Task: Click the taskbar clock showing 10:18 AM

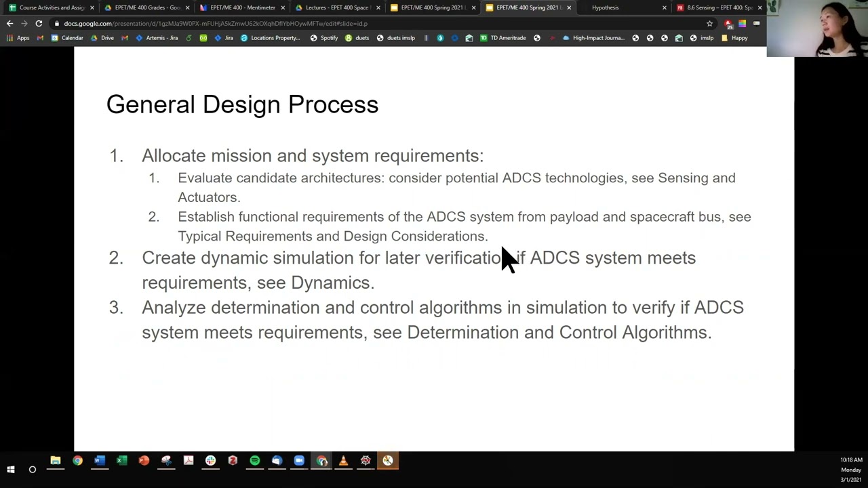Action: [851, 460]
